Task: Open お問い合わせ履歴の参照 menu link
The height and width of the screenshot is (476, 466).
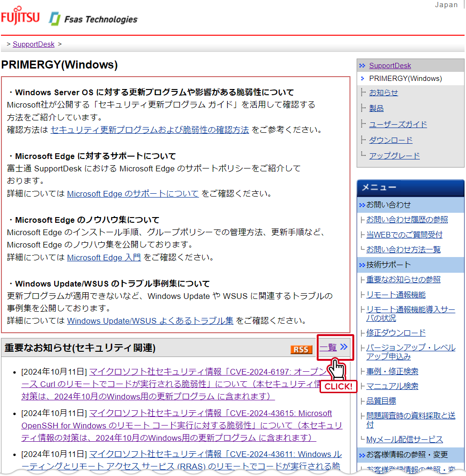Action: 407,220
